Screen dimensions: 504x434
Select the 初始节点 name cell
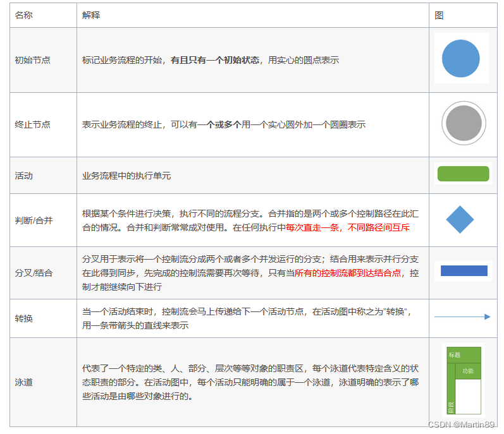pyautogui.click(x=43, y=60)
